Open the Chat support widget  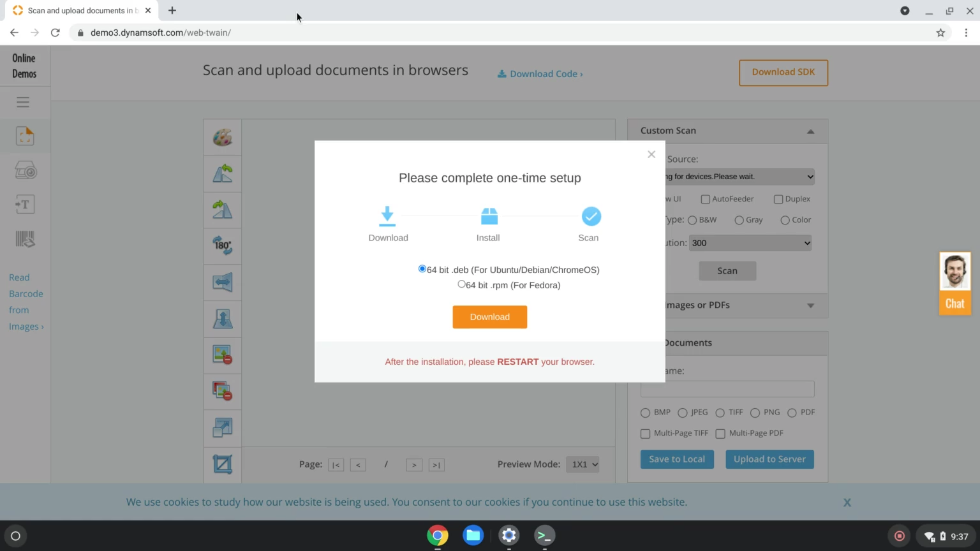pyautogui.click(x=955, y=283)
